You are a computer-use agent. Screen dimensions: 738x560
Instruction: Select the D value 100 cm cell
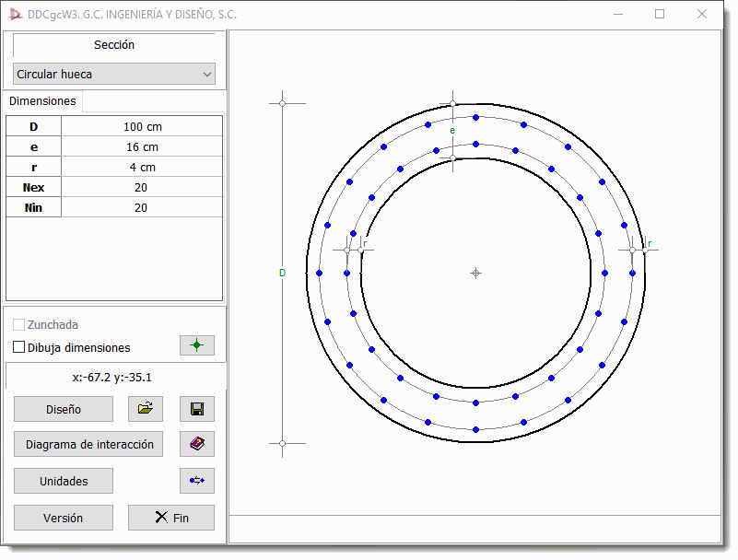pyautogui.click(x=142, y=126)
